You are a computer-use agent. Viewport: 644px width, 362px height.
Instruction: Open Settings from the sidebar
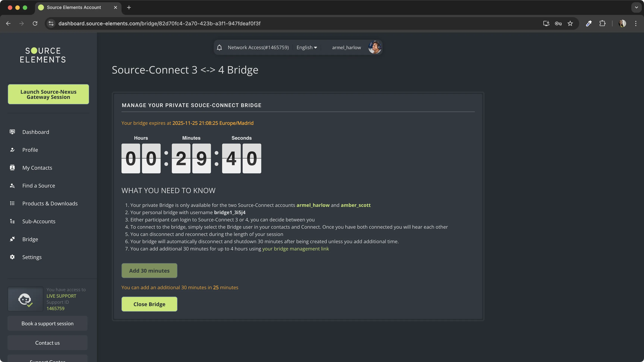pyautogui.click(x=32, y=257)
